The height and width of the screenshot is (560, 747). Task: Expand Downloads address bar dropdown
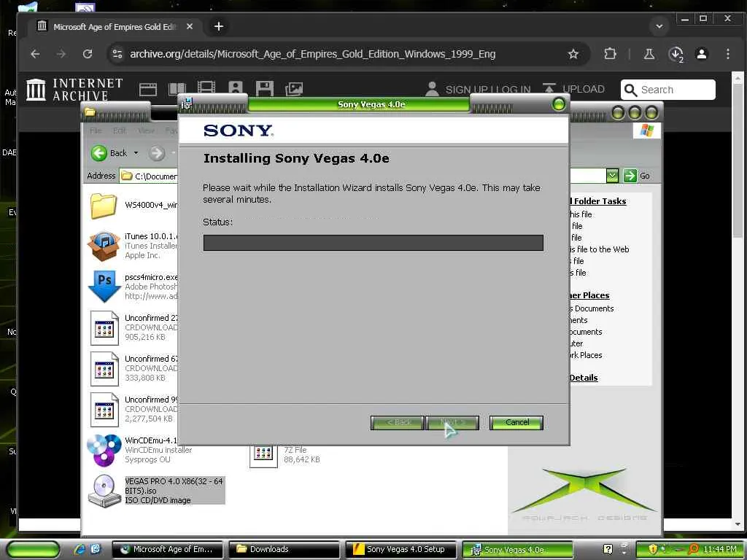point(612,176)
